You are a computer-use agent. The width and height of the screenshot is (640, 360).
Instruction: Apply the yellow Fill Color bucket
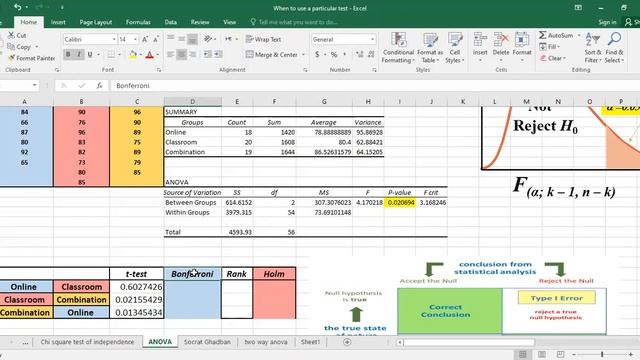tap(133, 54)
